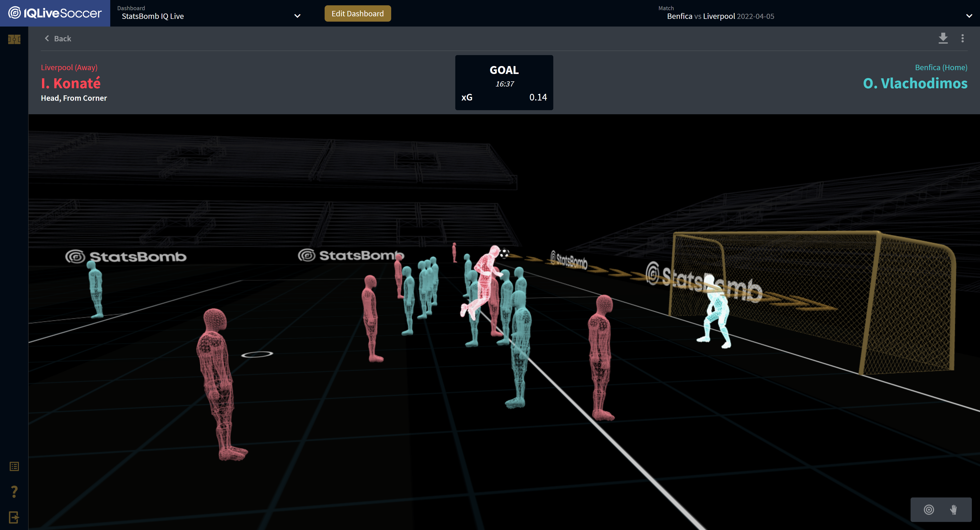Screen dimensions: 980x530
Task: Click the Liverpool (Away) label
Action: (69, 67)
